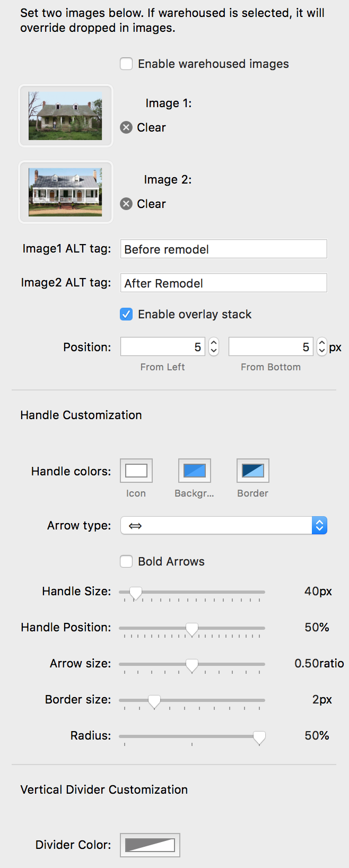Open the Arrow type dropdown

click(223, 525)
